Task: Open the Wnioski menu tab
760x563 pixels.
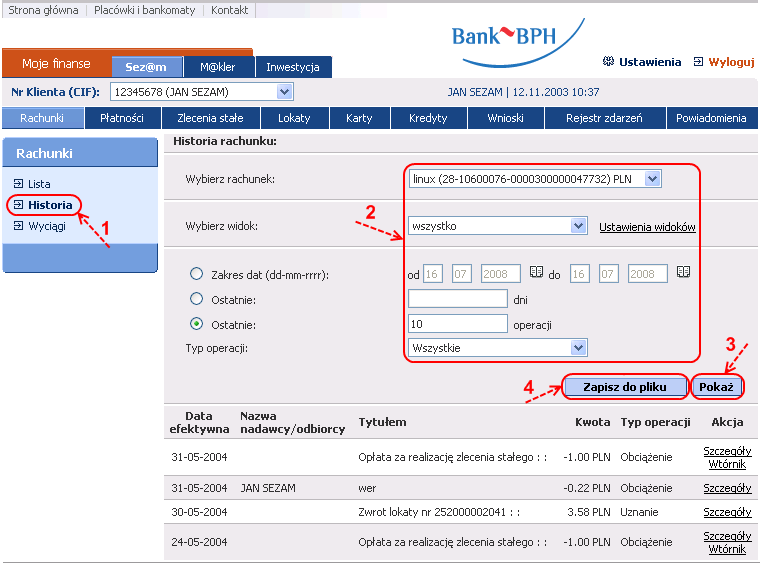Action: click(x=506, y=118)
